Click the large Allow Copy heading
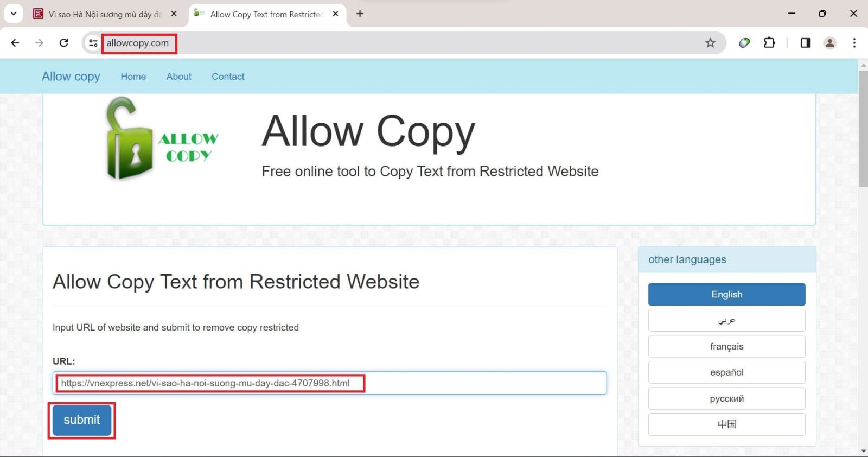This screenshot has width=868, height=457. tap(368, 133)
